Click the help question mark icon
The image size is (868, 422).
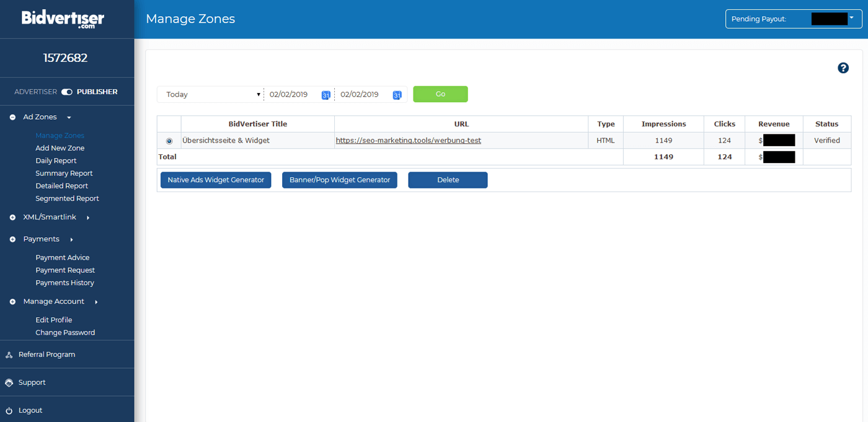coord(843,68)
